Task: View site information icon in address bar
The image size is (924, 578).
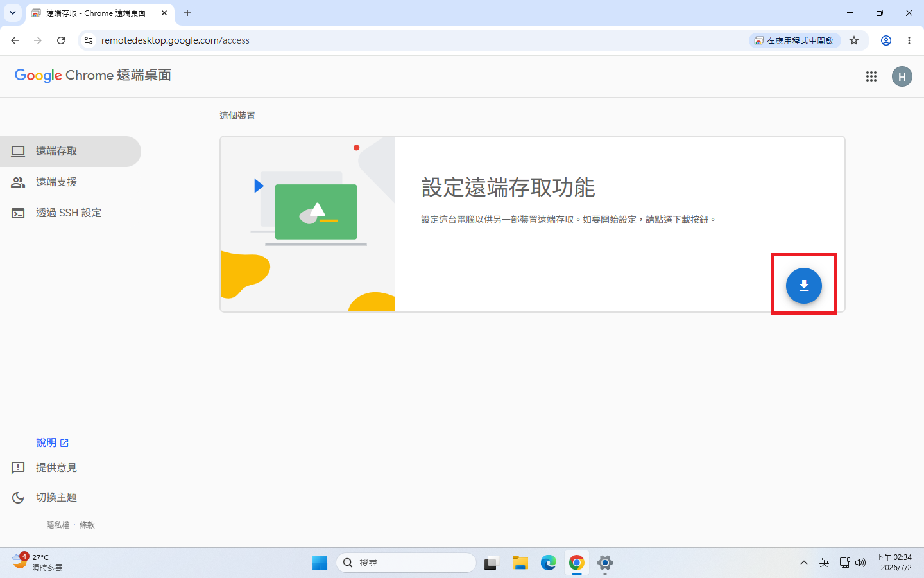Action: click(89, 40)
